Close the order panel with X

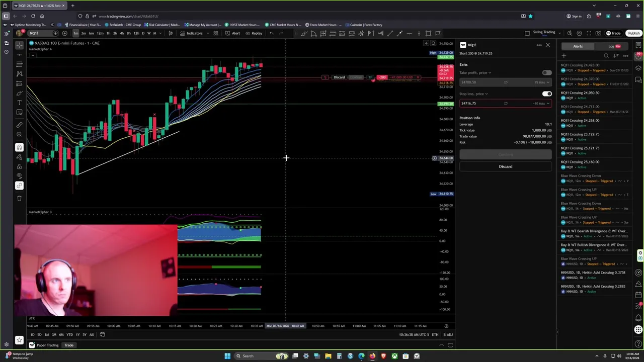pos(547,45)
